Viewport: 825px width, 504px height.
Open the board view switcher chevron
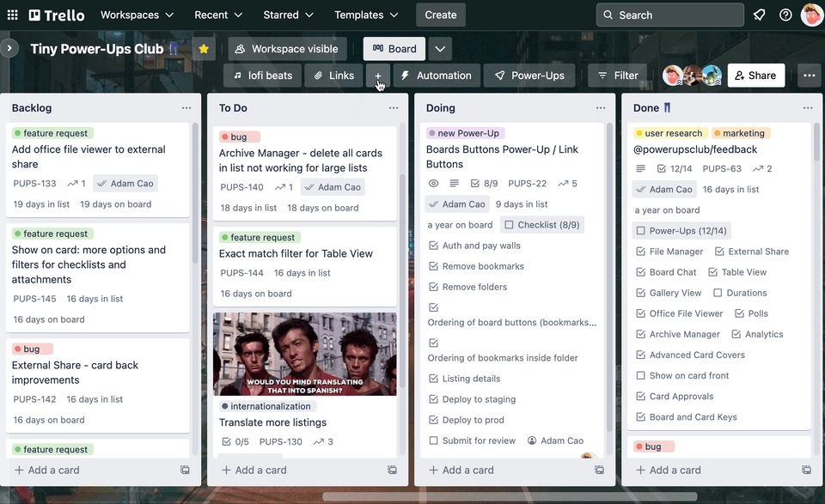(x=440, y=49)
